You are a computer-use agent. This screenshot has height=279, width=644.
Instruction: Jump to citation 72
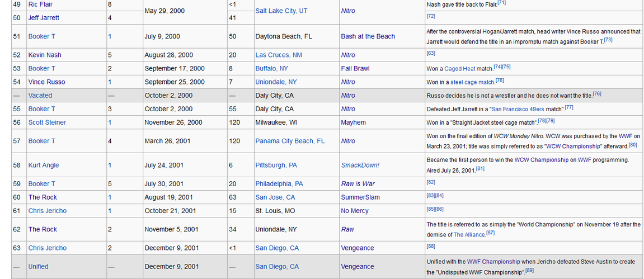(x=431, y=16)
